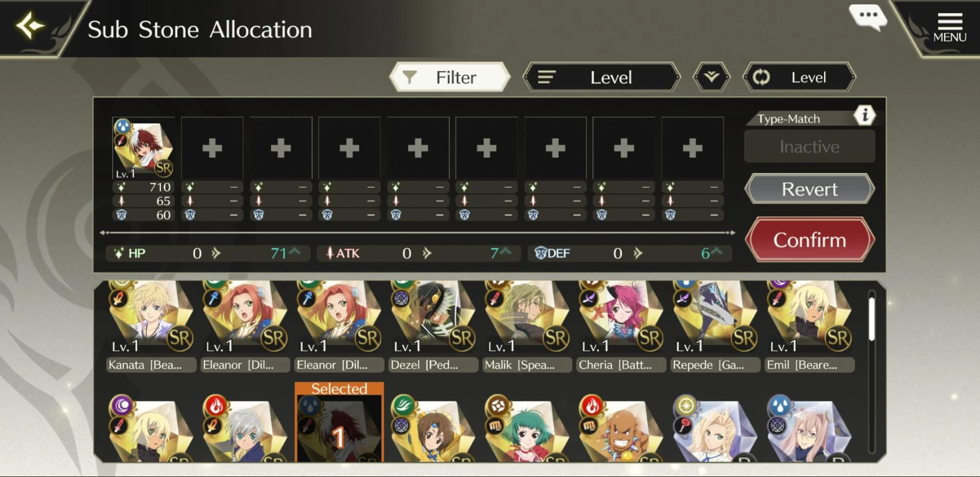The image size is (980, 477).
Task: Click the first empty plus stone slot
Action: point(212,148)
